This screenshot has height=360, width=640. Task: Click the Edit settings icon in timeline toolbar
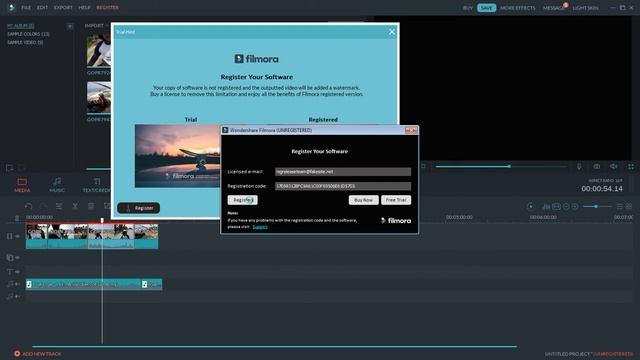pos(59,206)
